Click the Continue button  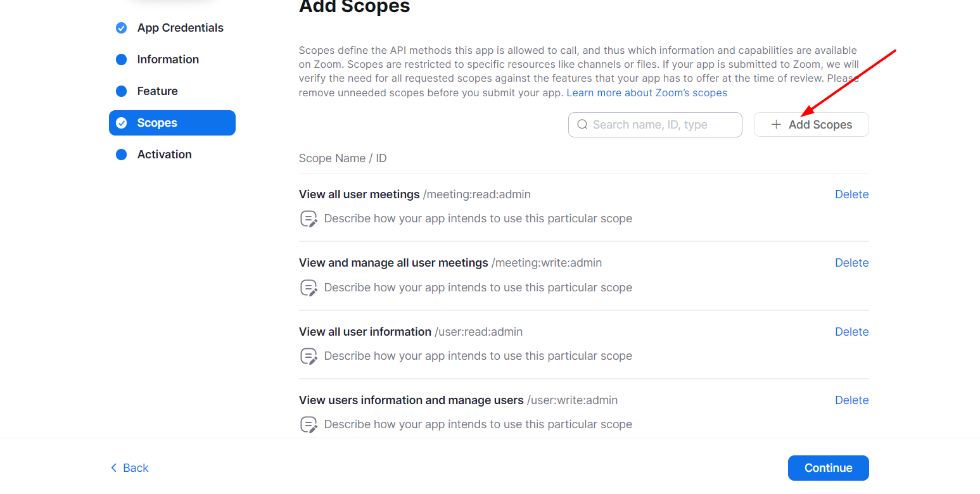pos(828,467)
